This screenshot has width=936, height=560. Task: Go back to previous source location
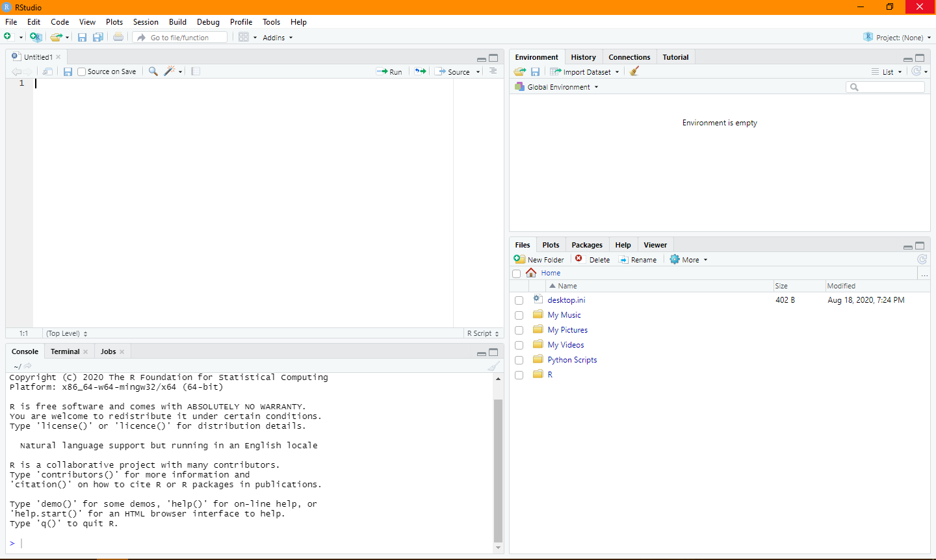(x=16, y=71)
